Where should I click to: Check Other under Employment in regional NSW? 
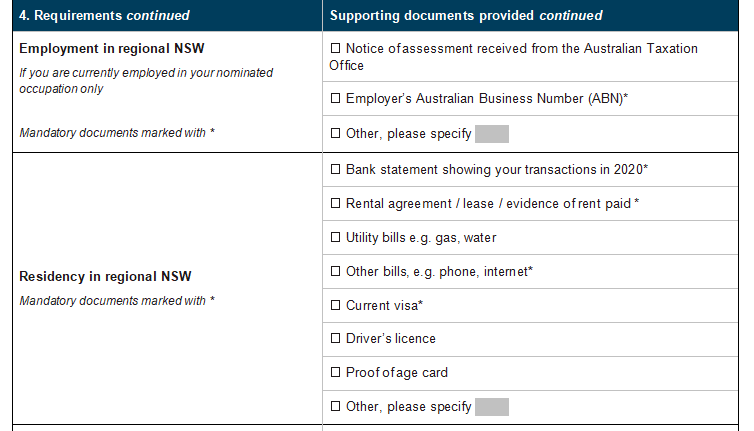tap(336, 133)
